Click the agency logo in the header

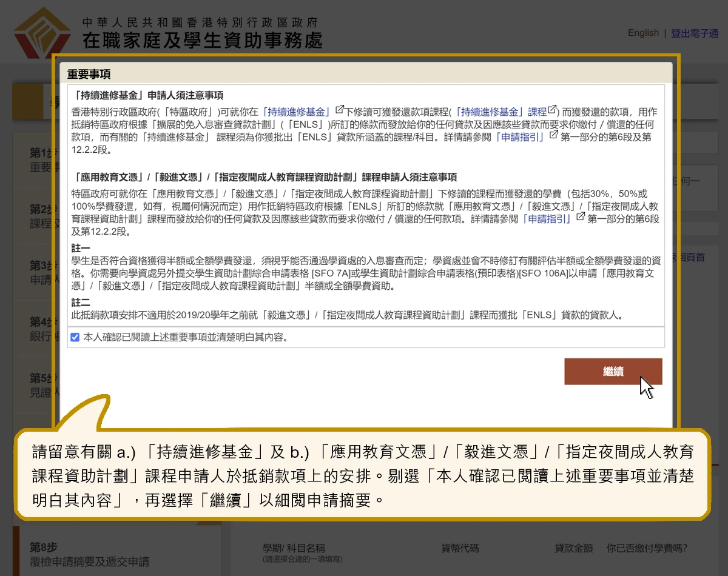coord(42,32)
